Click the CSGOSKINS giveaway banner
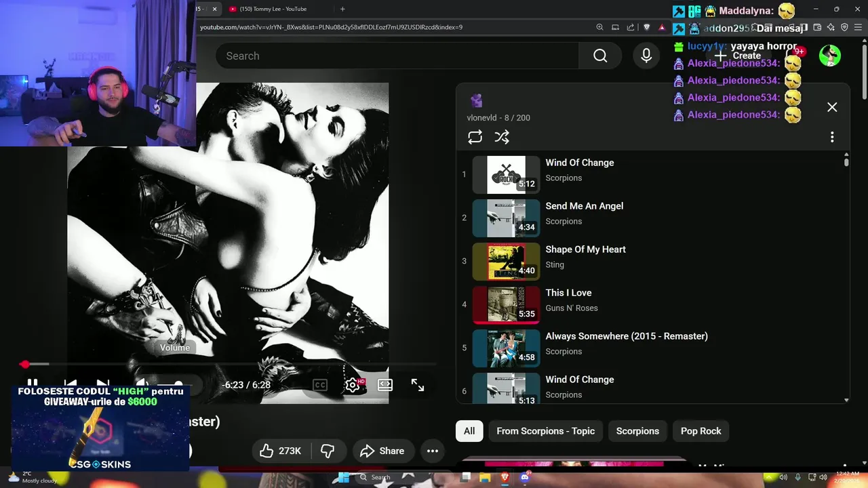 coord(100,428)
